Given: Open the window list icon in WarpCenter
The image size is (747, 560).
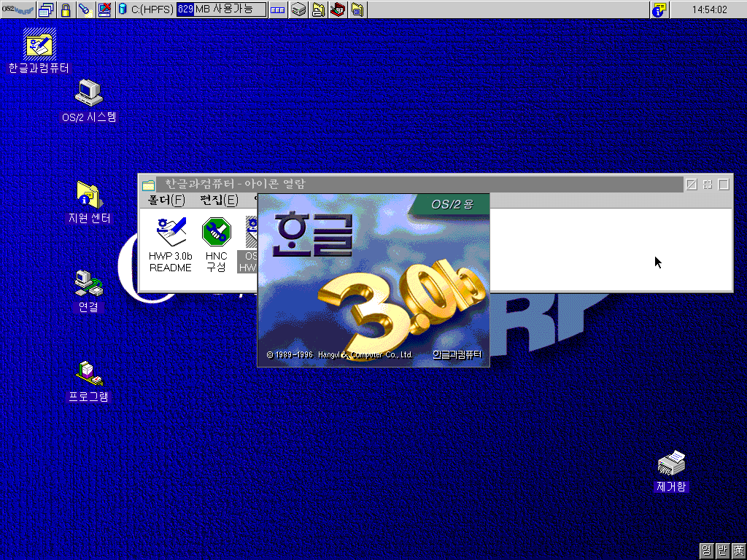Looking at the screenshot, I should (x=46, y=9).
